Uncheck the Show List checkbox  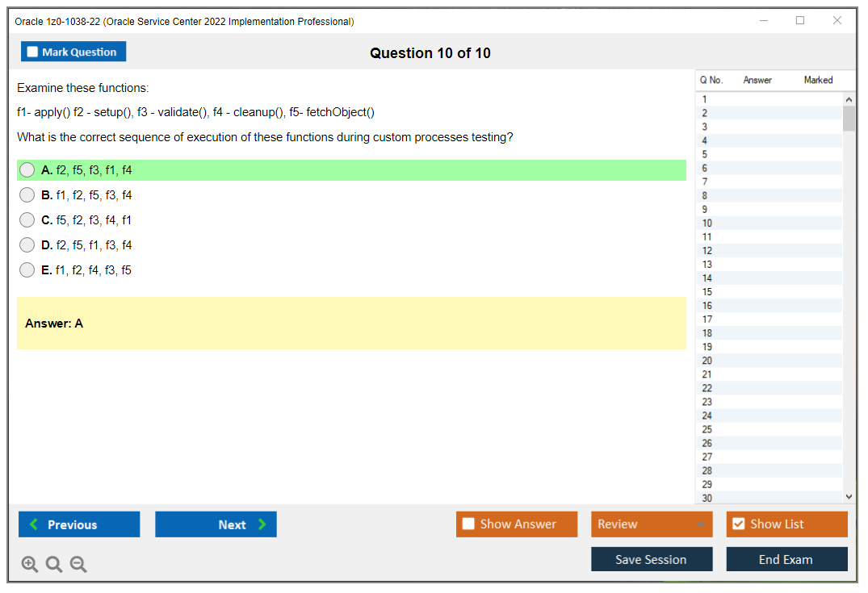pos(738,524)
